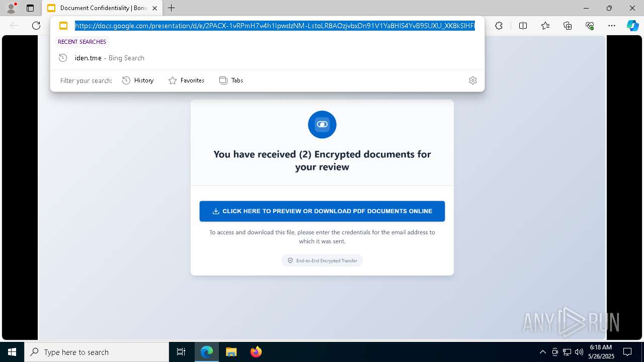
Task: Open the Copilot icon
Action: pyautogui.click(x=632, y=26)
